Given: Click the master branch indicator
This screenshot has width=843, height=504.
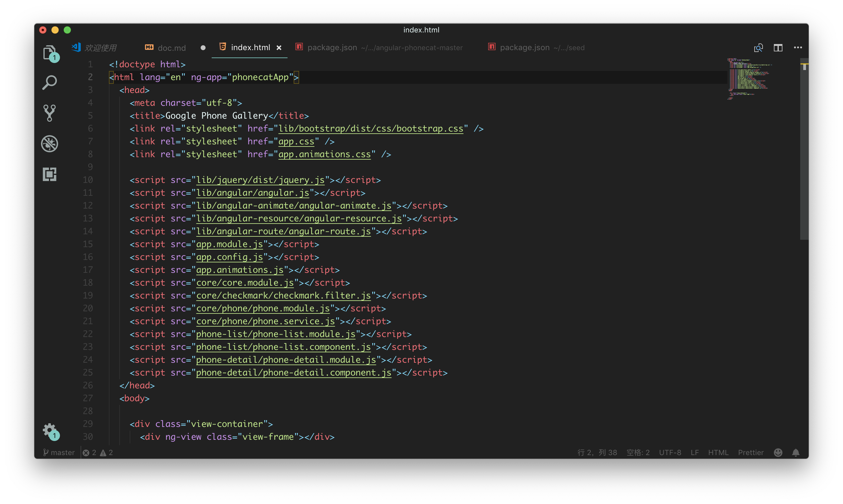Looking at the screenshot, I should point(59,452).
